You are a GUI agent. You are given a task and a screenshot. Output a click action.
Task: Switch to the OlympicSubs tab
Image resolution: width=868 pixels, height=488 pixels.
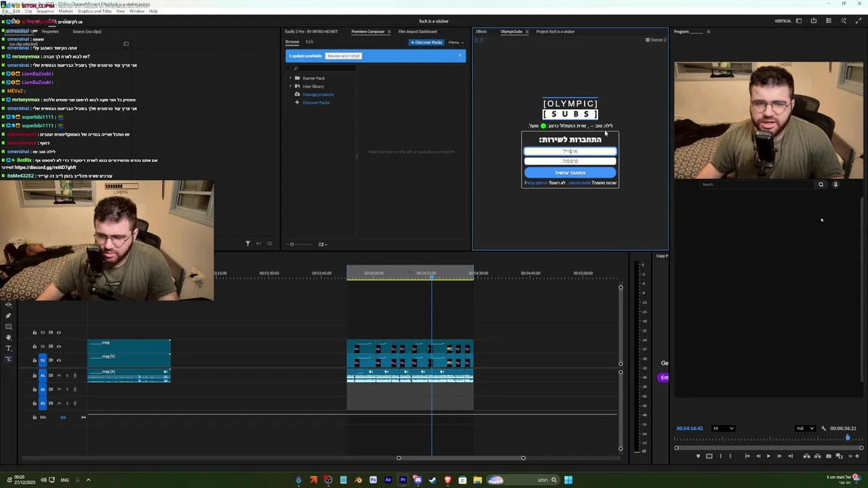511,31
